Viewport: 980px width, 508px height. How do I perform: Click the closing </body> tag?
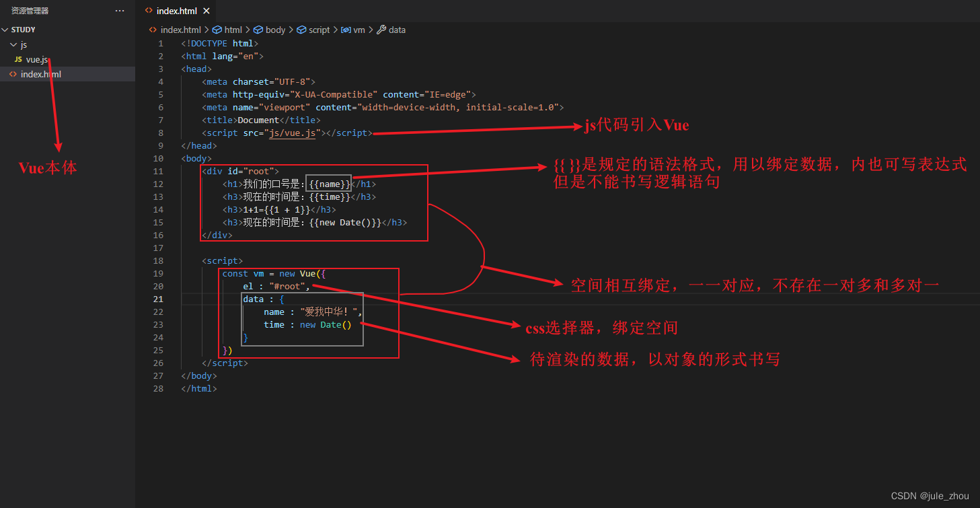tap(199, 376)
